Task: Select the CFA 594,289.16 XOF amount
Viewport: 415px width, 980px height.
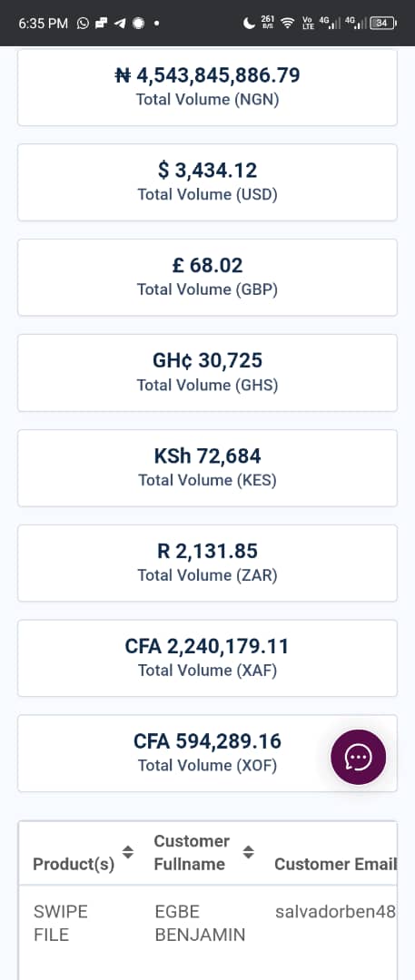Action: [x=207, y=741]
